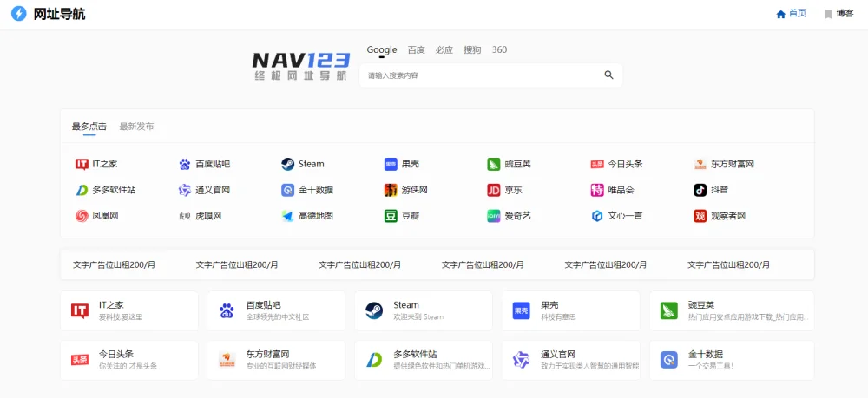Click the bookmark icon beside 博客
The image size is (868, 398).
click(828, 15)
